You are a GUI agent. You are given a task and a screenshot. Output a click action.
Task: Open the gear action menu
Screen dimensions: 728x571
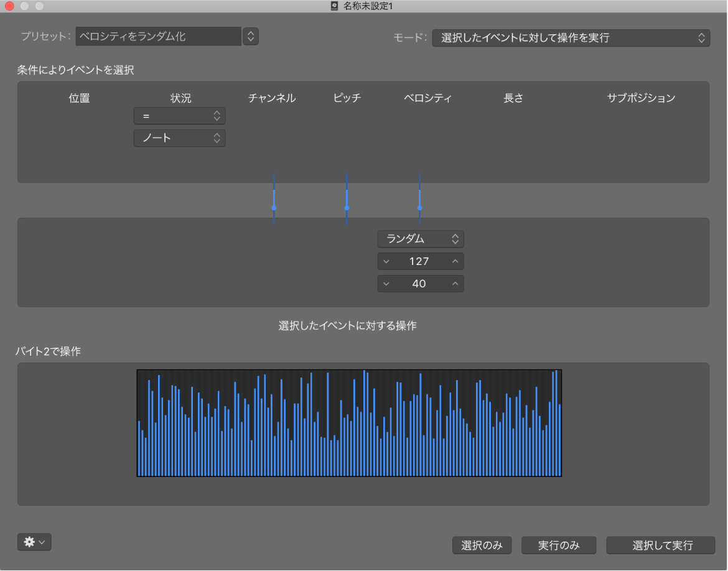34,542
